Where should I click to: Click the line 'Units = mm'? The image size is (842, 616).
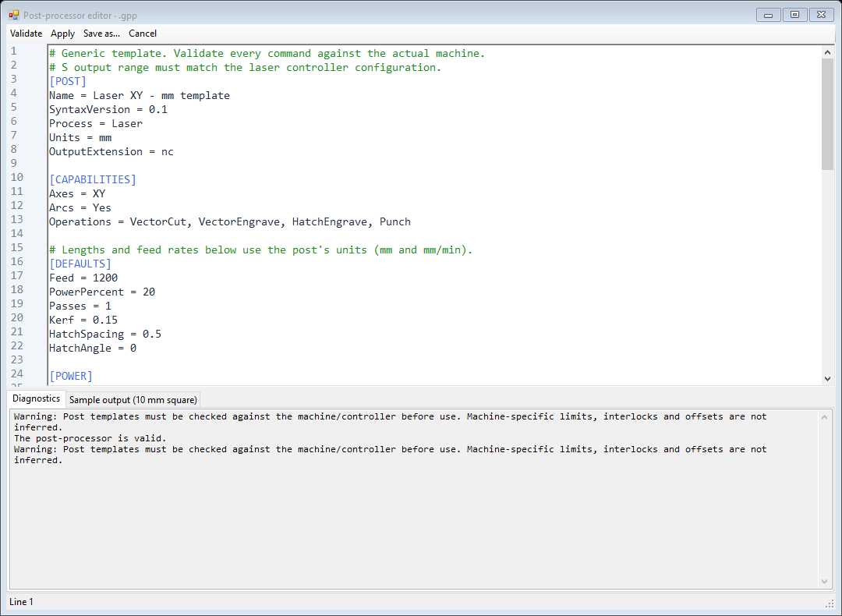(x=80, y=137)
